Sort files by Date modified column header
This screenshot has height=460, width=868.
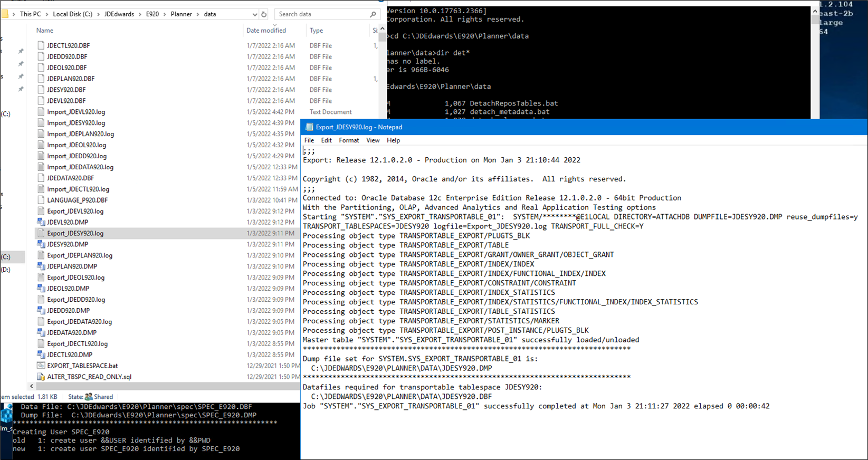[x=266, y=31]
